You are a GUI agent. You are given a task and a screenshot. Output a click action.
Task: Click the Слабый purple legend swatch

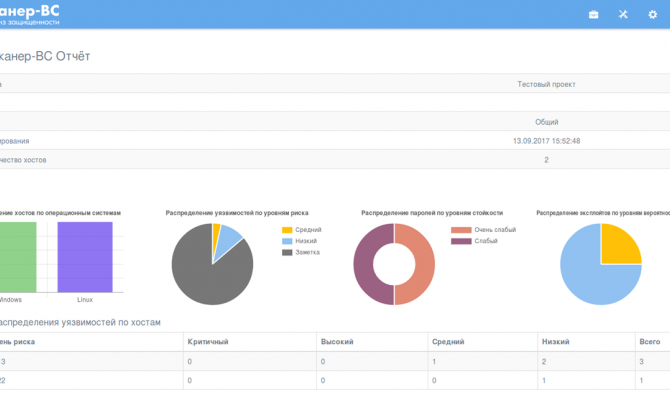click(x=461, y=241)
